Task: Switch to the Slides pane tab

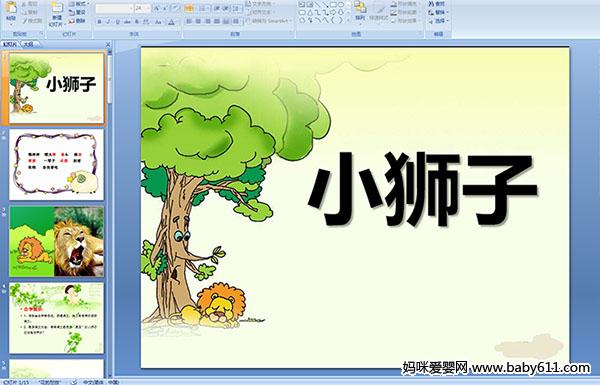Action: click(10, 44)
